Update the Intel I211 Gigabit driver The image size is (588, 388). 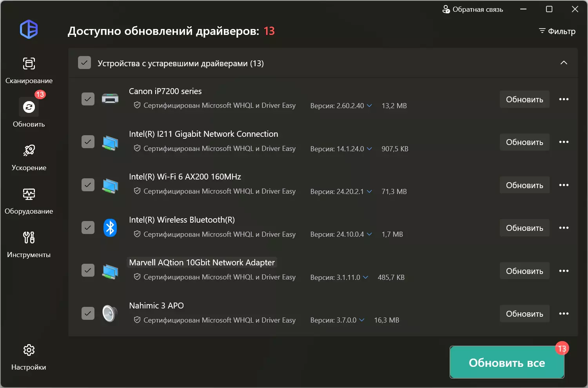[524, 142]
